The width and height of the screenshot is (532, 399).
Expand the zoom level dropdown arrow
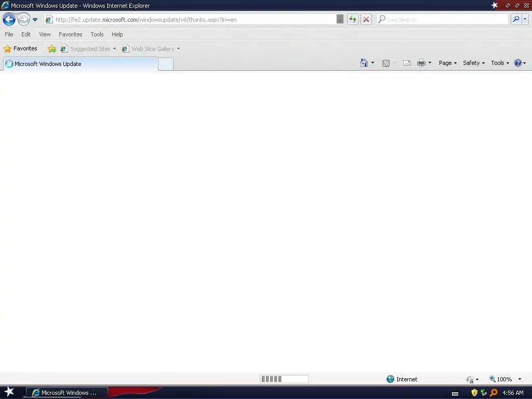(x=520, y=379)
